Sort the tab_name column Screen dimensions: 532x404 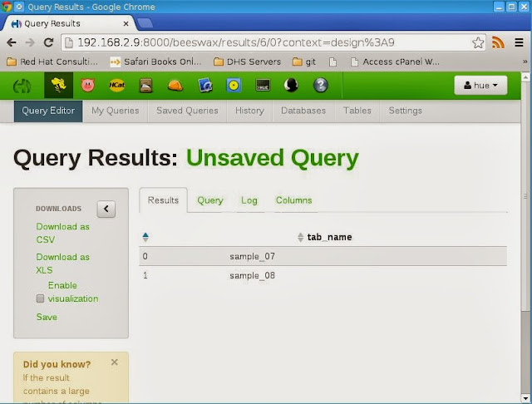point(300,237)
